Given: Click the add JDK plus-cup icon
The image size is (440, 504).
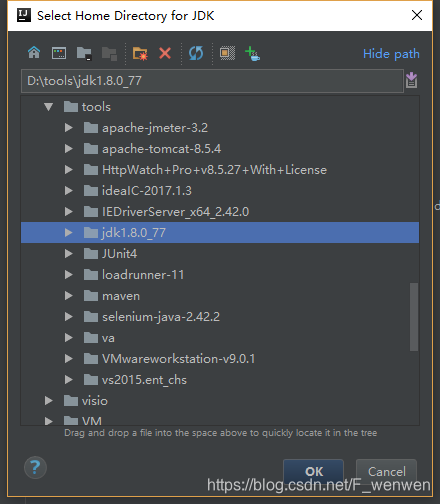Looking at the screenshot, I should point(252,53).
